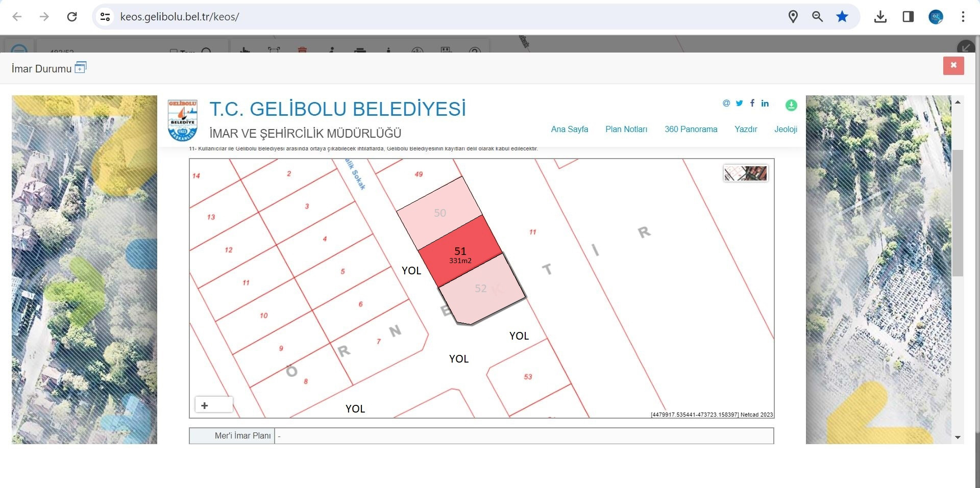The width and height of the screenshot is (980, 488).
Task: Open the Jeoloji link
Action: (785, 129)
